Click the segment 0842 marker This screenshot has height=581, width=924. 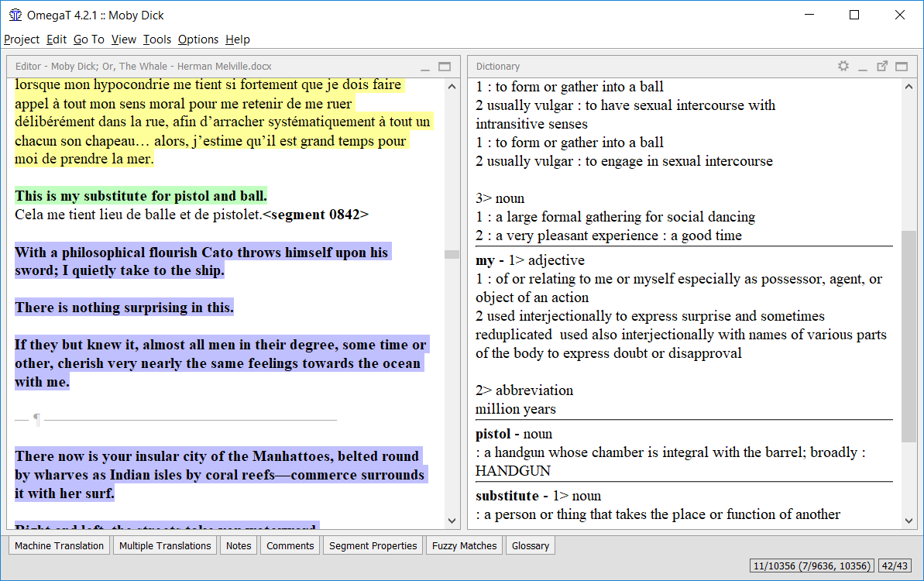click(x=316, y=215)
